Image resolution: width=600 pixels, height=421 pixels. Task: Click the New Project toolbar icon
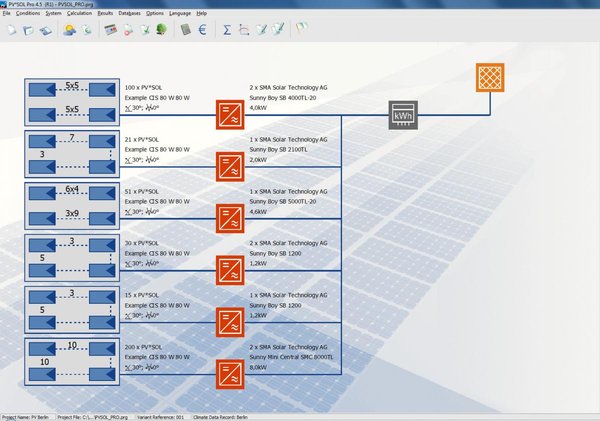[12, 30]
